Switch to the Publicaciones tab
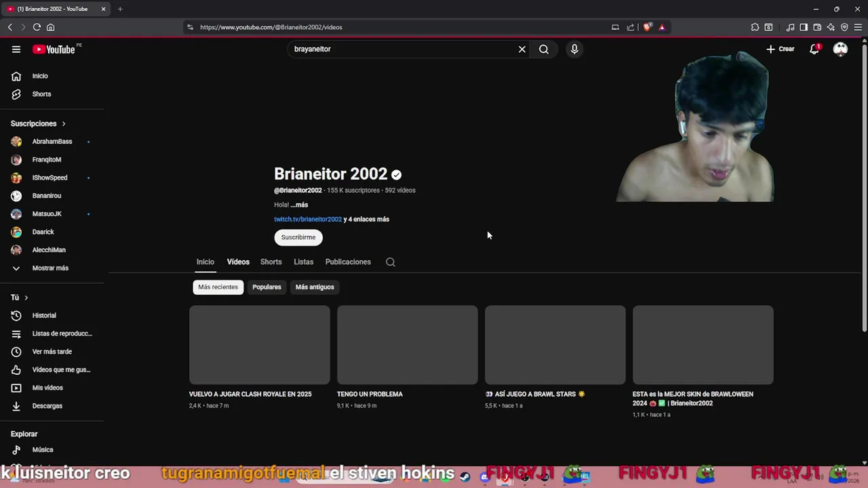The image size is (868, 488). point(348,262)
